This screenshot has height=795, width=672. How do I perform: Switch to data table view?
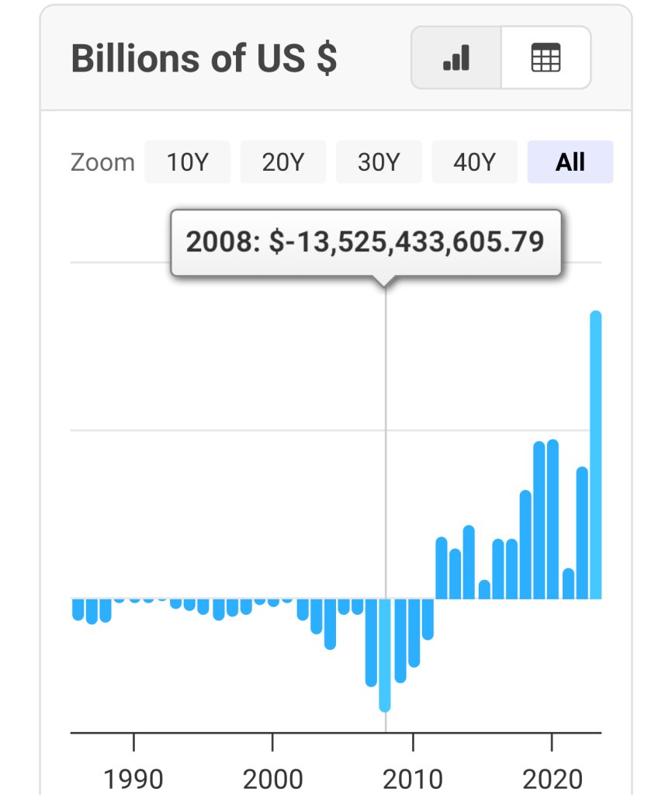point(546,58)
